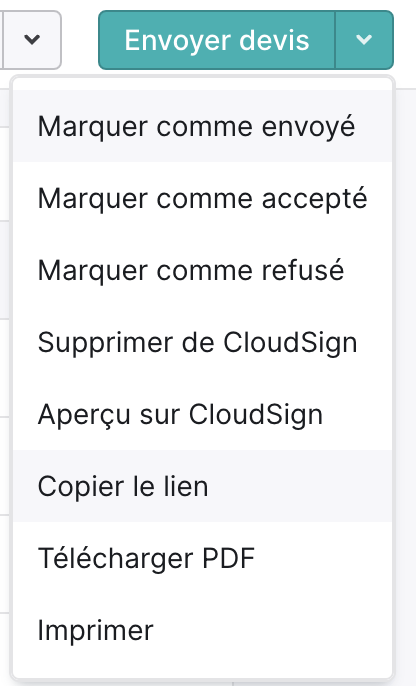
Task: Click Copier le lien
Action: [x=203, y=486]
